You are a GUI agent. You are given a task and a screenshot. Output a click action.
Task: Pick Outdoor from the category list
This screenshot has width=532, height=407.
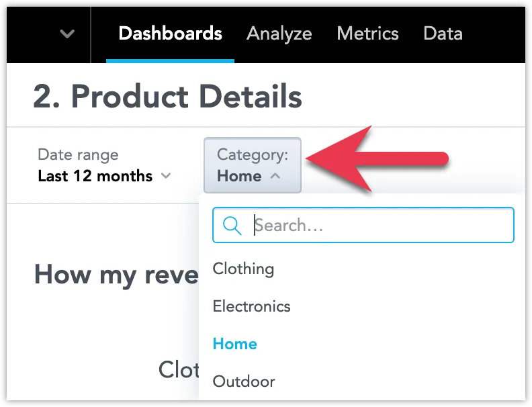click(244, 381)
